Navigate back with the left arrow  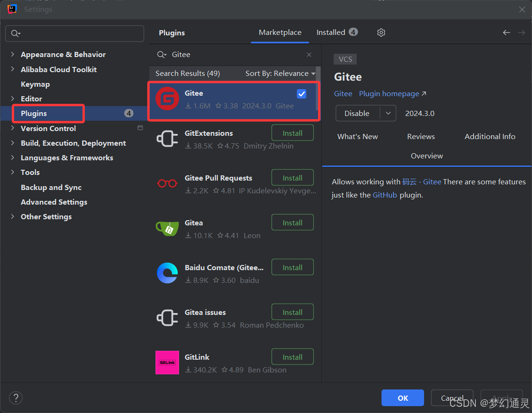pyautogui.click(x=506, y=33)
